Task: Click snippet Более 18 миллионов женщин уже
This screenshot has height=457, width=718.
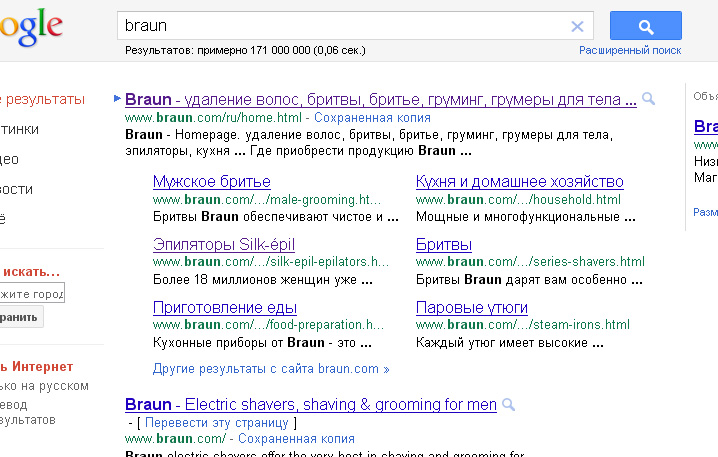Action: pyautogui.click(x=263, y=279)
